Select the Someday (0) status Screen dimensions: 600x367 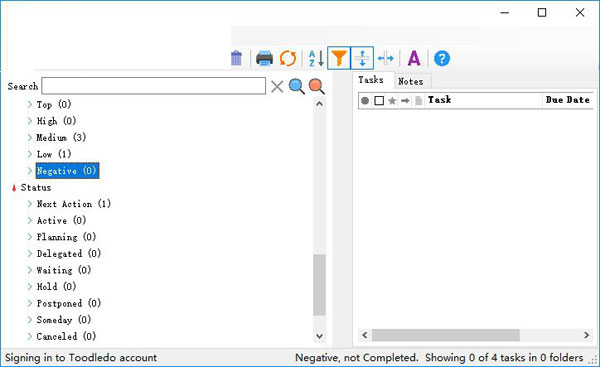(64, 320)
